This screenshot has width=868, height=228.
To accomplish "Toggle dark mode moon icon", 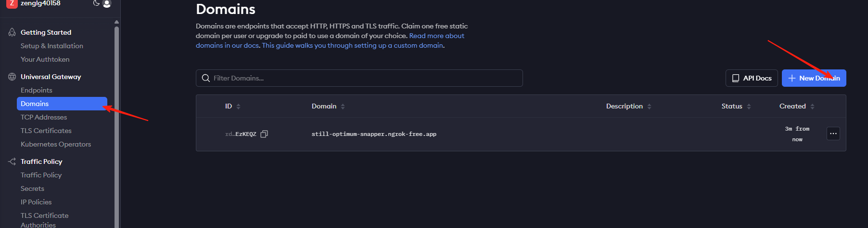I will 96,3.
